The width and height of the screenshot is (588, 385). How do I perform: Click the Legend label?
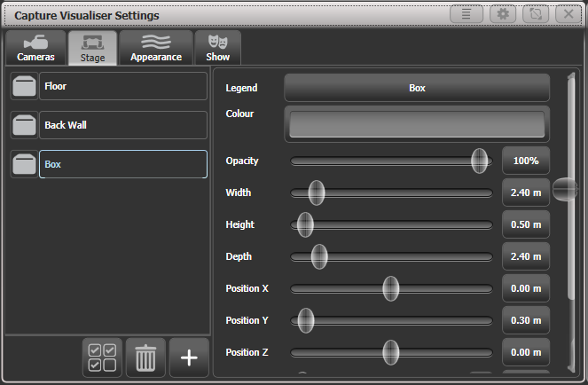pos(241,88)
